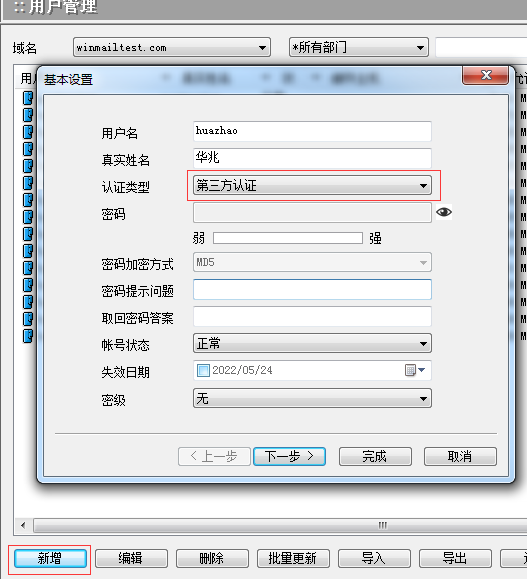Click the 下一步 button
The width and height of the screenshot is (527, 579).
(289, 456)
